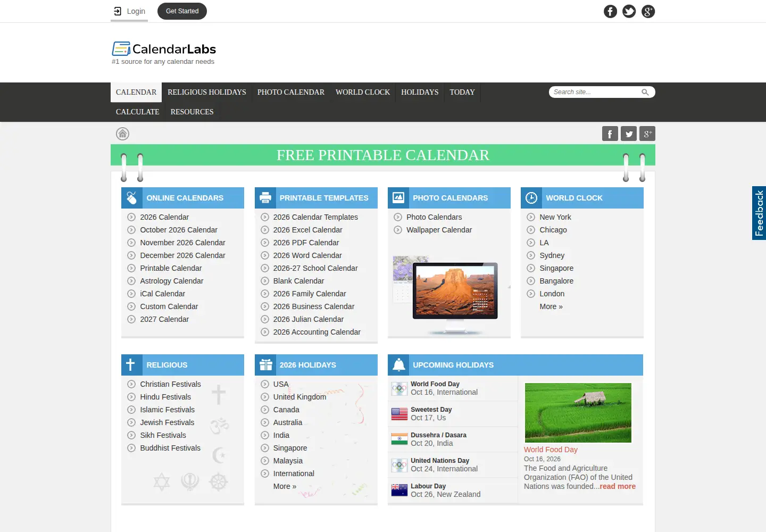Click the Printable Templates printer icon
Viewport: 766px width, 532px height.
[x=265, y=198]
